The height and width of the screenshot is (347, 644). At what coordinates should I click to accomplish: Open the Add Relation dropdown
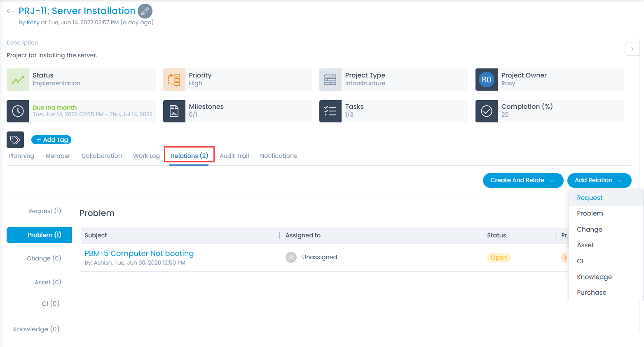[x=599, y=180]
